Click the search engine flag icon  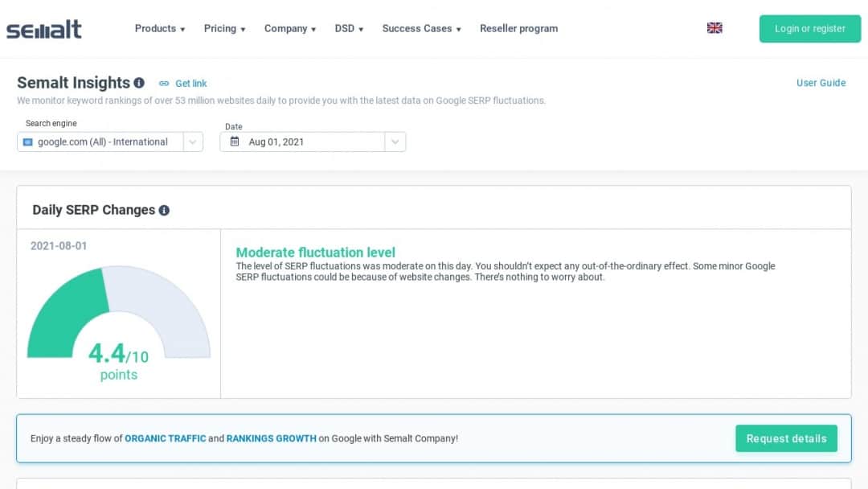tap(28, 142)
